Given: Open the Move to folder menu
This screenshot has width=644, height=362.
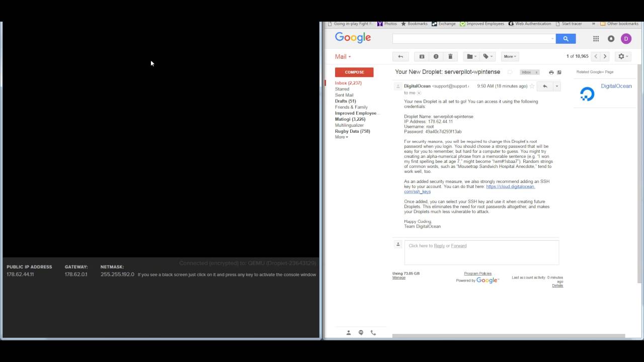Looking at the screenshot, I should coord(471,56).
